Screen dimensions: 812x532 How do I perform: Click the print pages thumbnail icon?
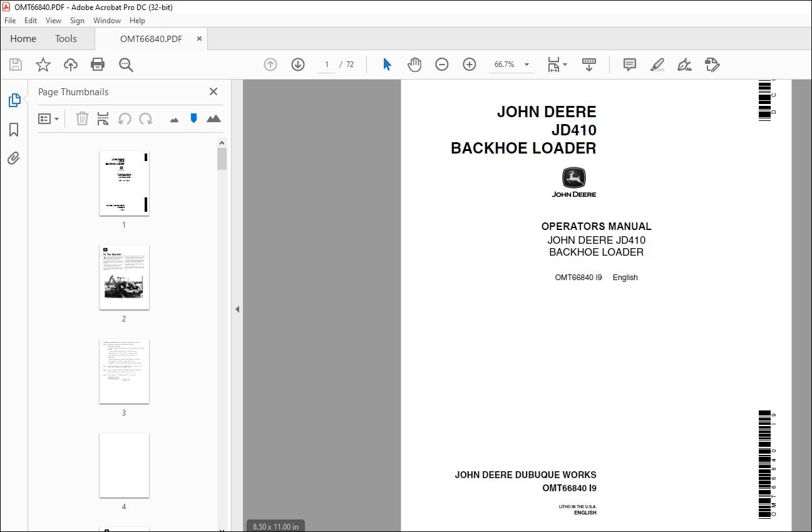pyautogui.click(x=103, y=118)
